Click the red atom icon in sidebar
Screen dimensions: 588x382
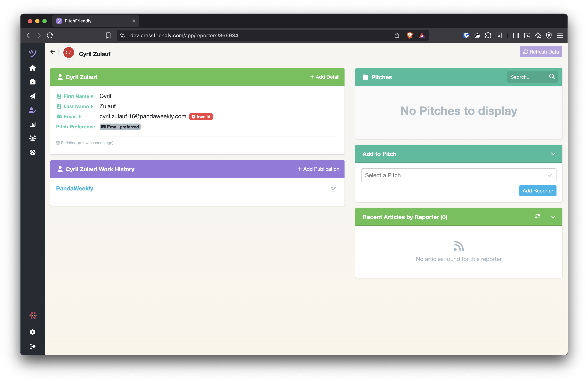pyautogui.click(x=33, y=315)
